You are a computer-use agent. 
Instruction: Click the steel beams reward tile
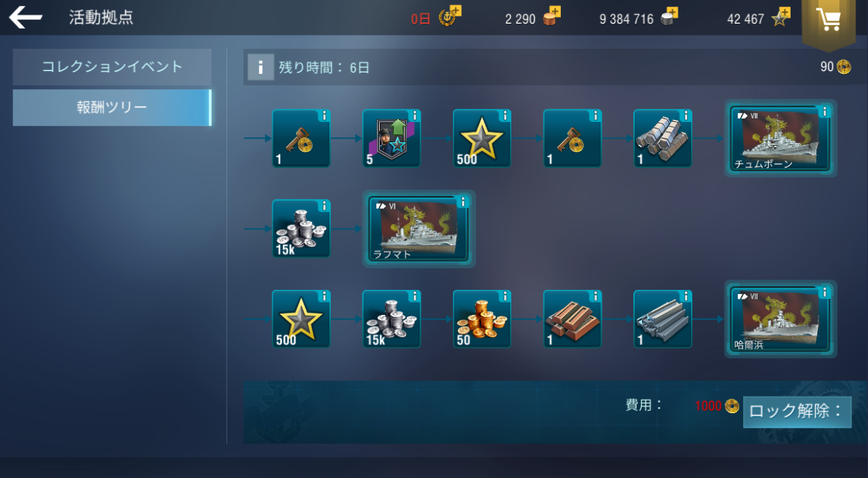(662, 319)
